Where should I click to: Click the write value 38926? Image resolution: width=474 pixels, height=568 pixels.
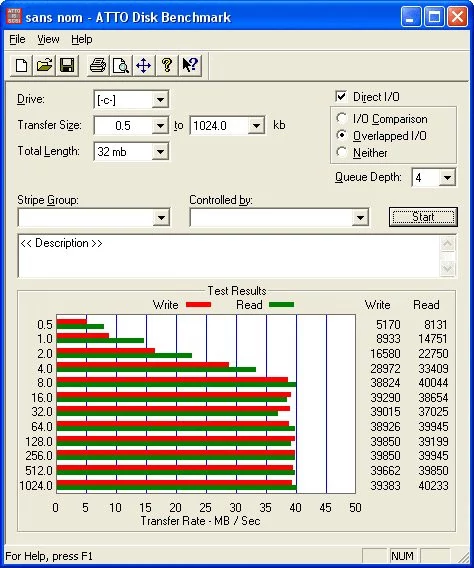click(x=385, y=426)
